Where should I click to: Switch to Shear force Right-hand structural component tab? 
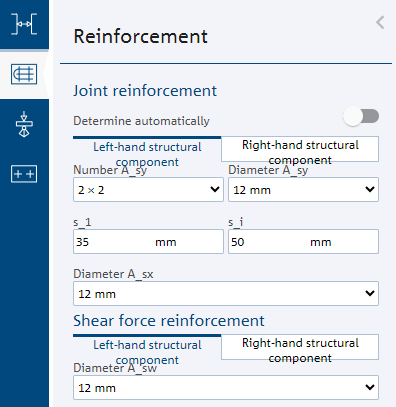tap(300, 347)
